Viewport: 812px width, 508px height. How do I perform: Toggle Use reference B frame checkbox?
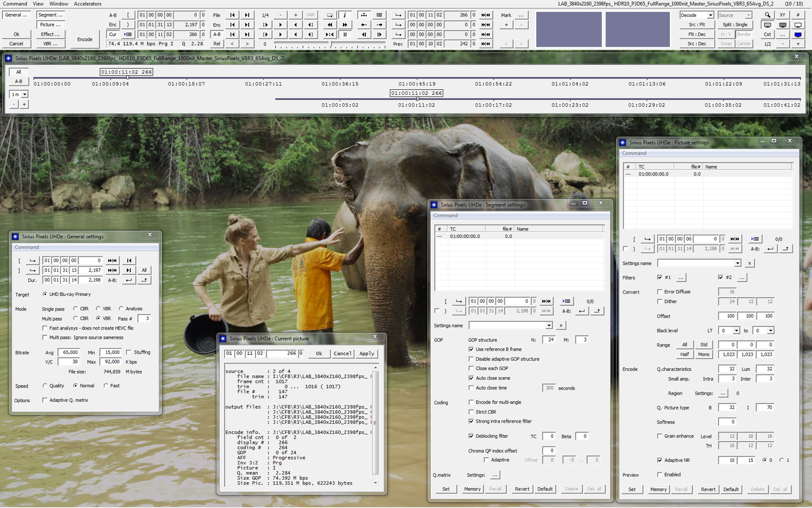tap(471, 349)
